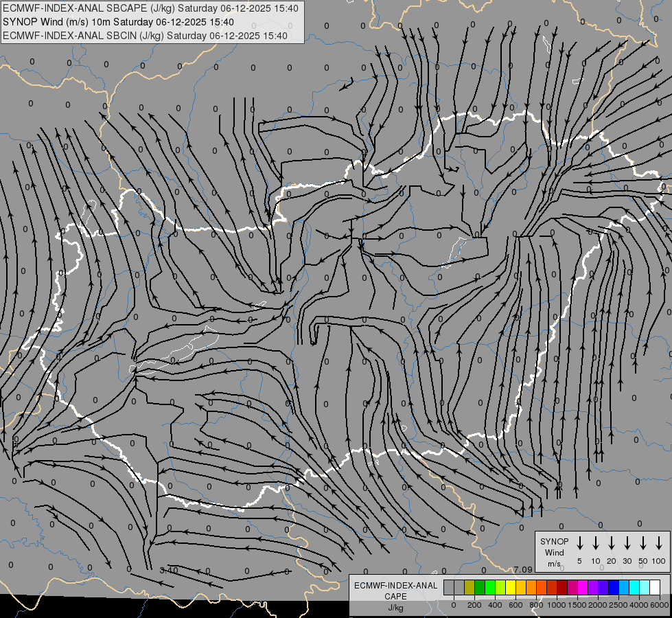
Task: Pick the white CAPE legend swatch
Action: (x=655, y=587)
